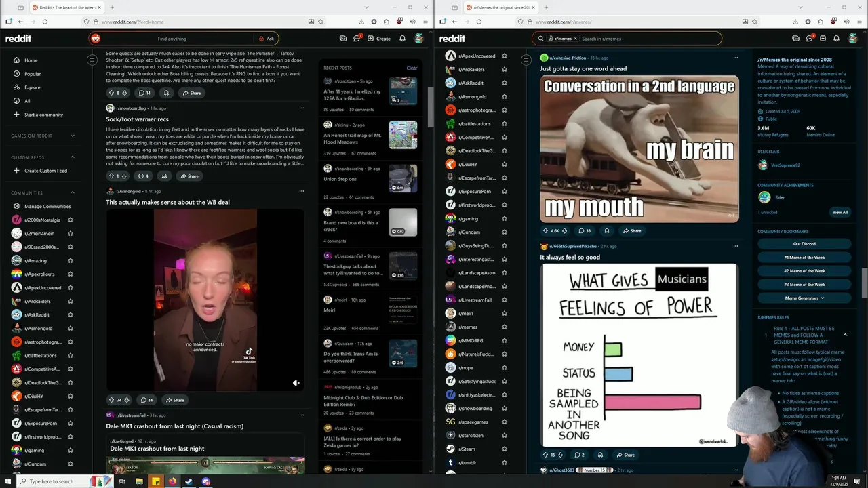
Task: Collapse navigation toggle in left window
Action: [x=92, y=60]
